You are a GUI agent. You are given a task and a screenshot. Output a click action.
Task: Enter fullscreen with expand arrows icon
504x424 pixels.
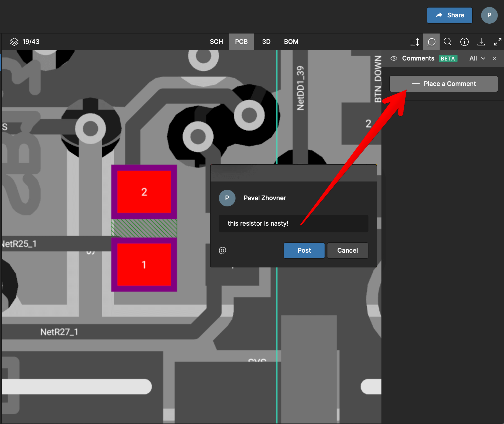[497, 42]
